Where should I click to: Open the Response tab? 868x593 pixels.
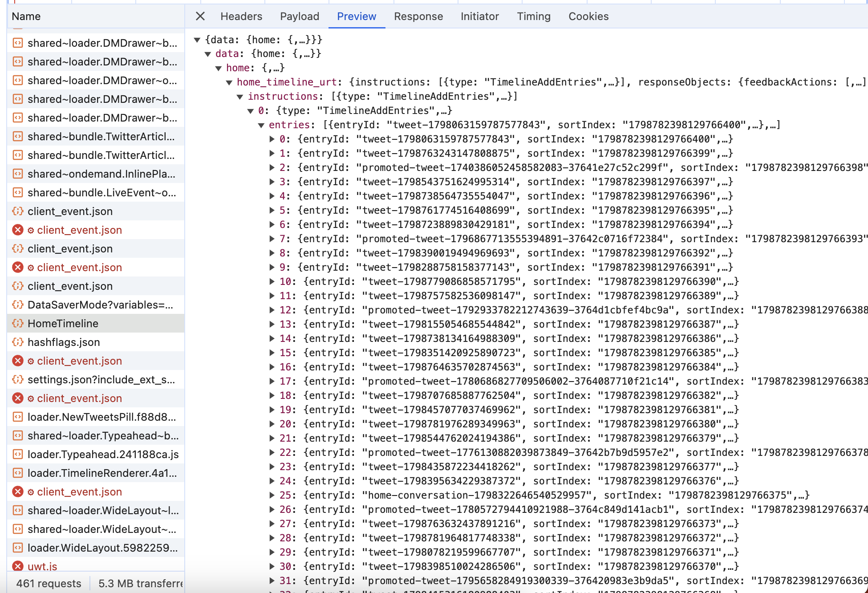coord(418,16)
